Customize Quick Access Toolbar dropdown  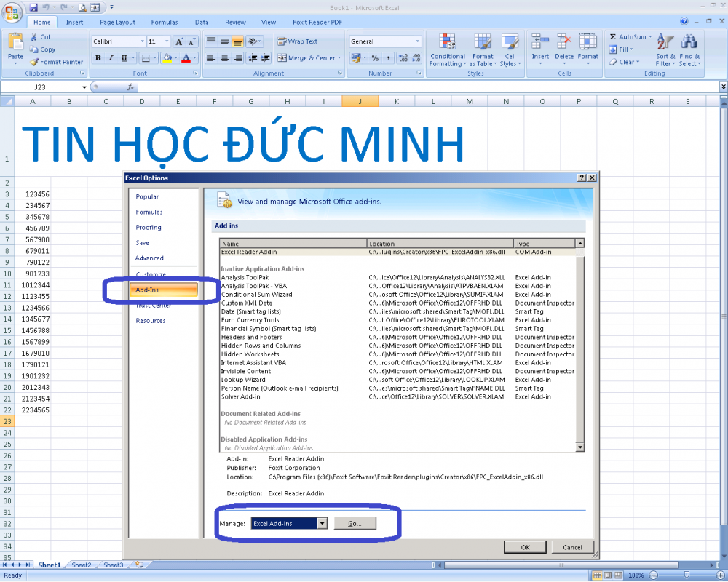tap(111, 7)
